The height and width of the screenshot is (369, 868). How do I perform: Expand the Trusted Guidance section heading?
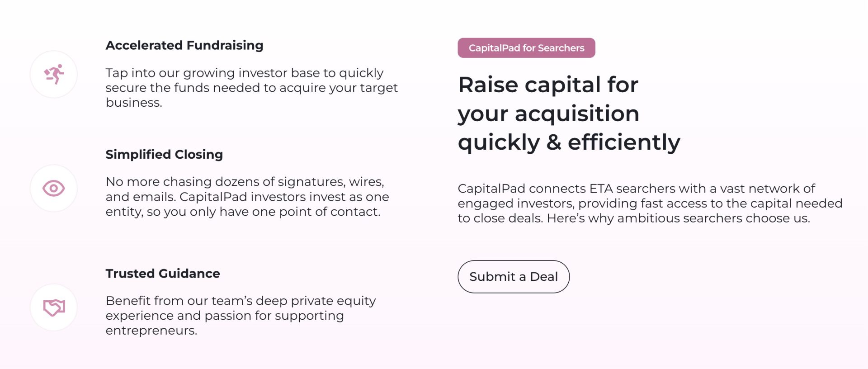click(x=162, y=273)
